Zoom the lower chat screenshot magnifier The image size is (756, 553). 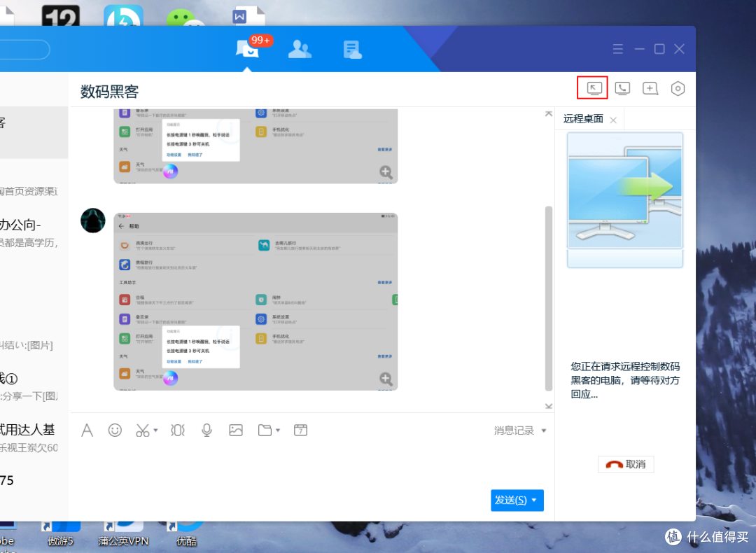pos(386,379)
